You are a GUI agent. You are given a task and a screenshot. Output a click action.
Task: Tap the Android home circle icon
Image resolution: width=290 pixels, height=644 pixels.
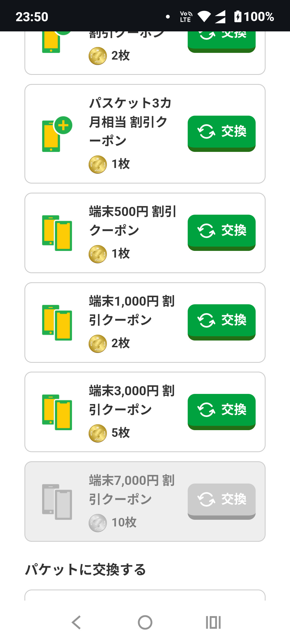145,622
